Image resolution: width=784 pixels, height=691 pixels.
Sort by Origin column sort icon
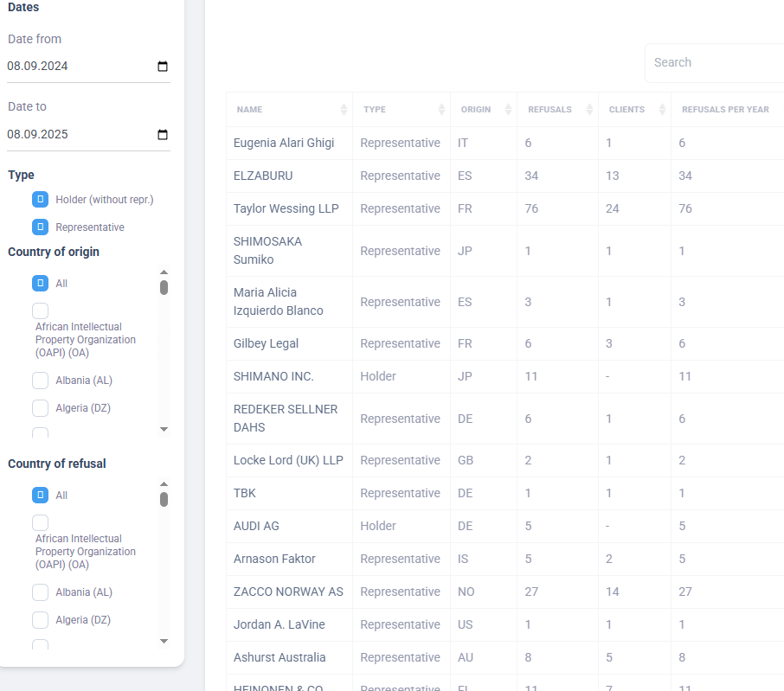point(508,110)
